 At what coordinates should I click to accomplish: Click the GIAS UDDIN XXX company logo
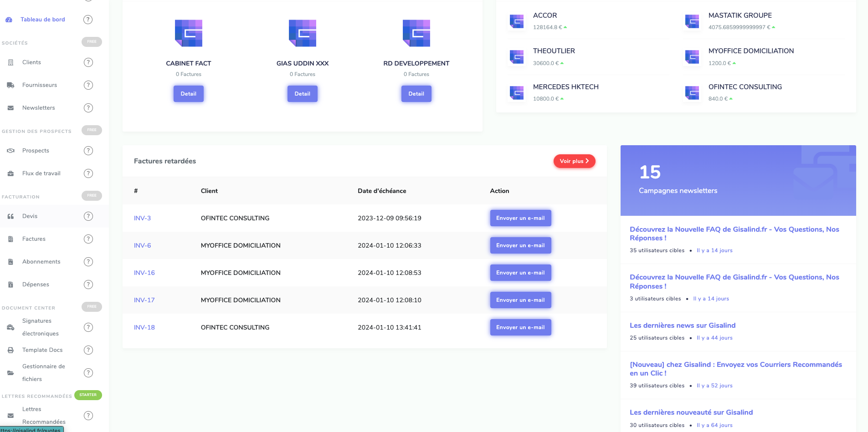(303, 33)
